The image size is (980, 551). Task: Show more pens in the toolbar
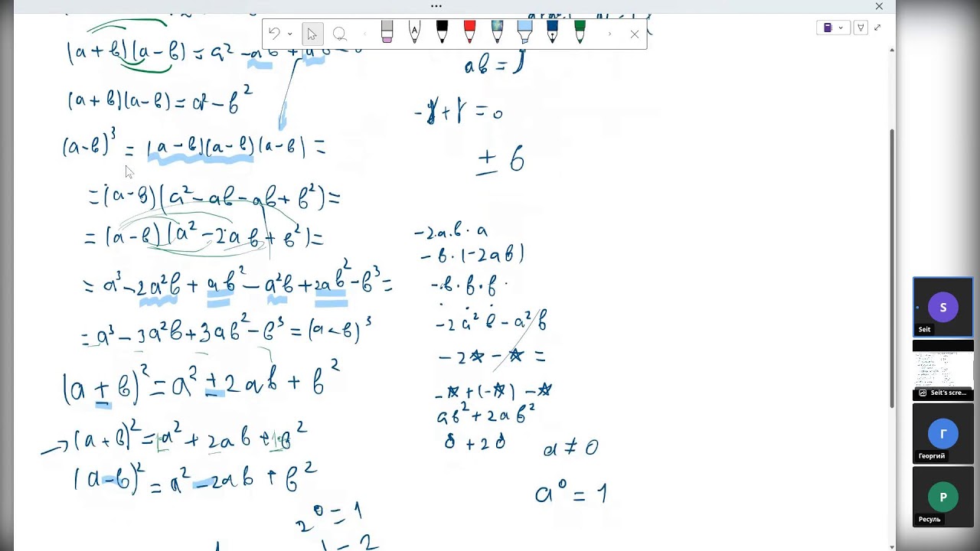click(x=609, y=34)
